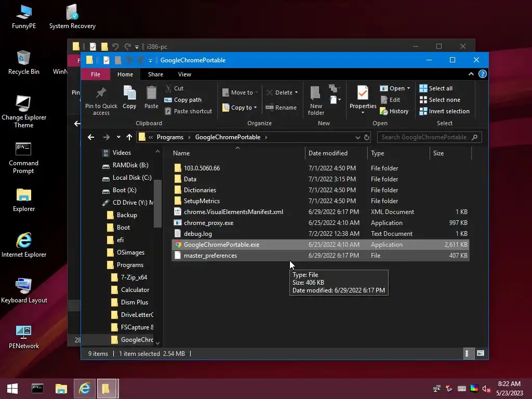Click the Up one level arrow
532x399 pixels.
coord(129,137)
